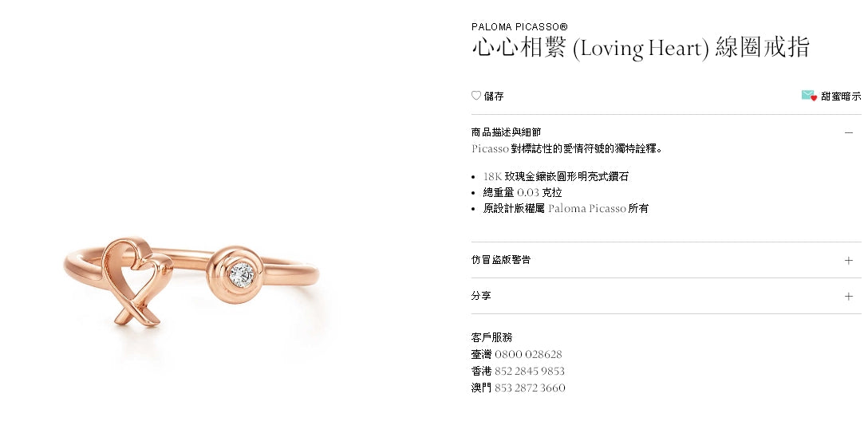The width and height of the screenshot is (868, 433).
Task: Click the Loving Heart product title
Action: [641, 48]
